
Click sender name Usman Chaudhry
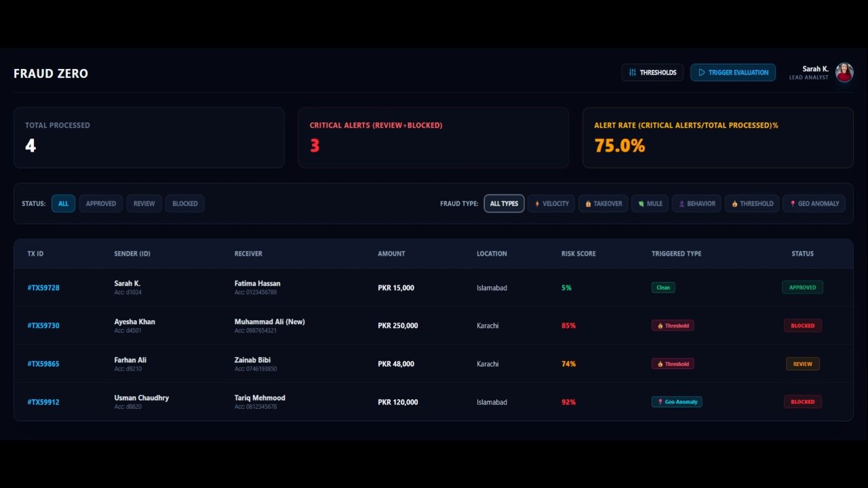coord(141,398)
